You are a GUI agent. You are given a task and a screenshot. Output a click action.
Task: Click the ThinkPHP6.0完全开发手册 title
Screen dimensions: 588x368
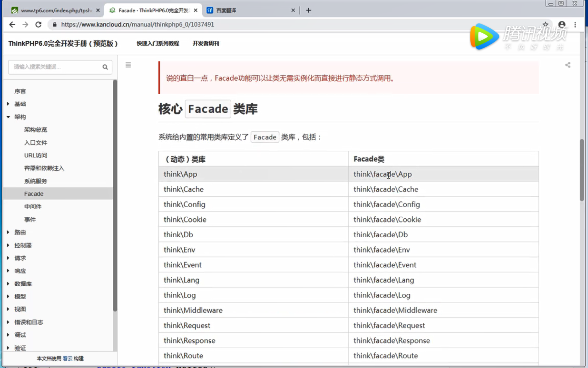pyautogui.click(x=63, y=43)
